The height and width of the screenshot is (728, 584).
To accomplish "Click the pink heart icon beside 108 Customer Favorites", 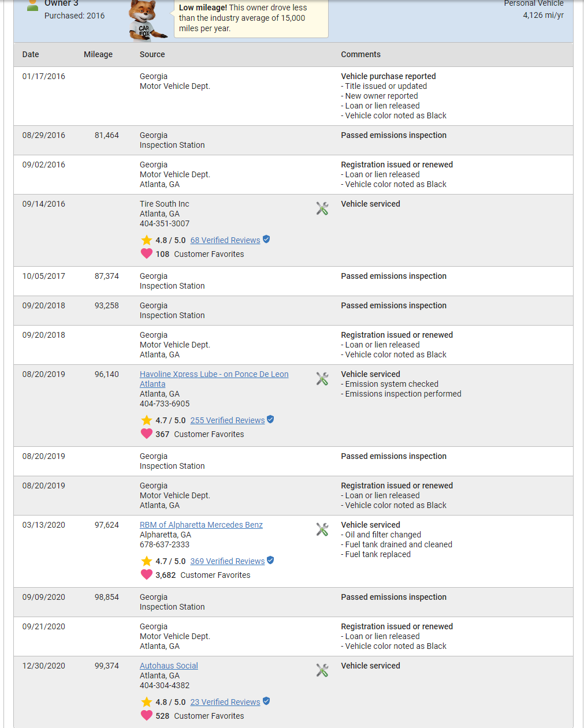I will (147, 253).
